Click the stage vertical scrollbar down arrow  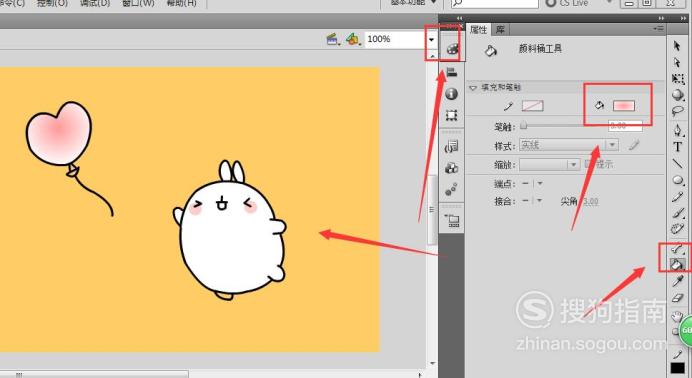pos(432,364)
